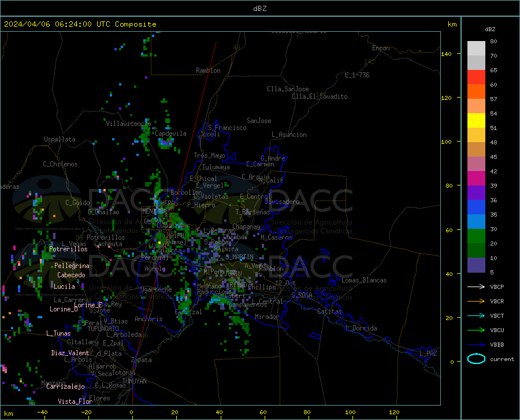Click the C_Chilenos map label
The image size is (520, 420).
(x=60, y=164)
